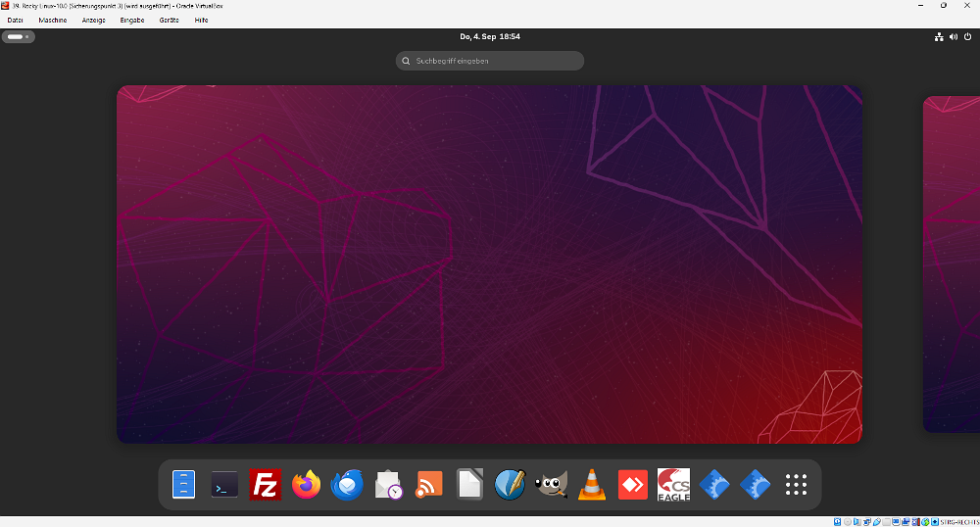980x527 pixels.
Task: Launch the CS EAGLE application
Action: [673, 485]
